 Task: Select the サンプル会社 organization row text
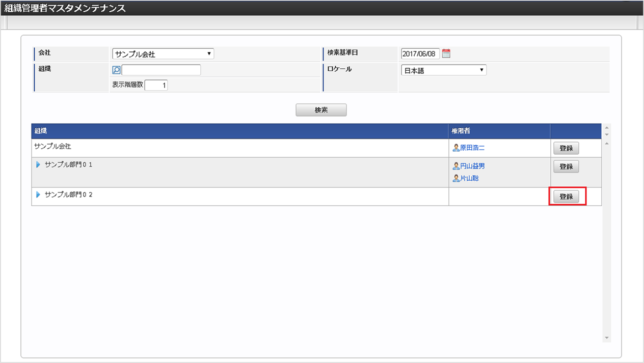pyautogui.click(x=53, y=146)
